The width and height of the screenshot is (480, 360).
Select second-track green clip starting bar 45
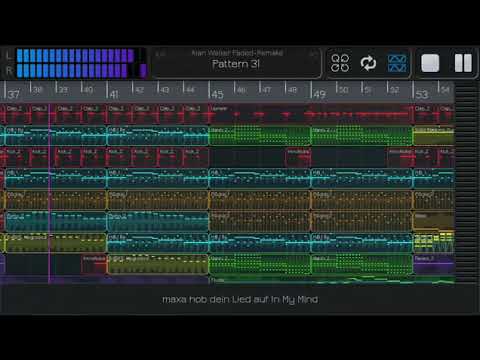click(260, 135)
